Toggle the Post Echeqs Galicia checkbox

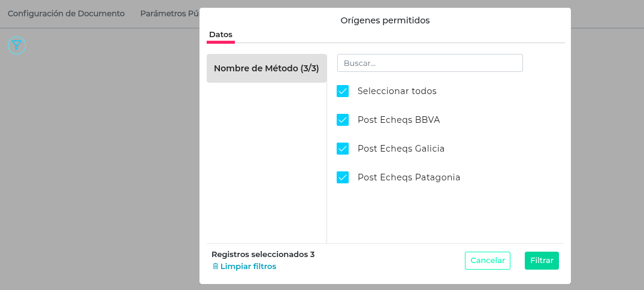point(343,149)
